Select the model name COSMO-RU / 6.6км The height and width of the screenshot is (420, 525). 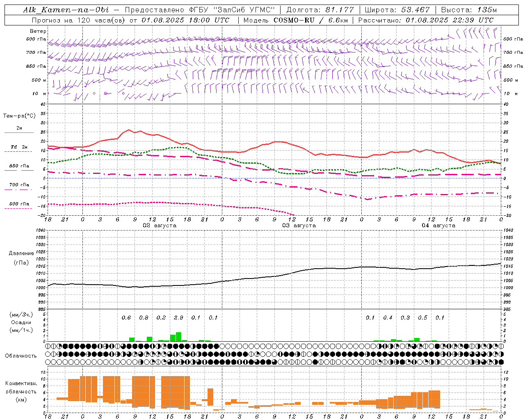click(x=311, y=20)
